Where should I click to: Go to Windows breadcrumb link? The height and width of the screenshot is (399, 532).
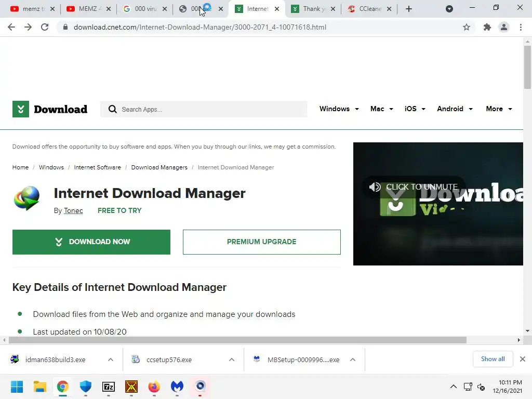point(51,167)
